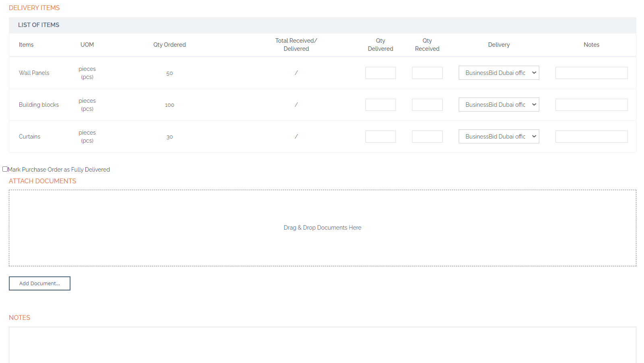Viewport: 644px width, 363px height.
Task: Click the Drag & Drop Documents area
Action: click(322, 228)
